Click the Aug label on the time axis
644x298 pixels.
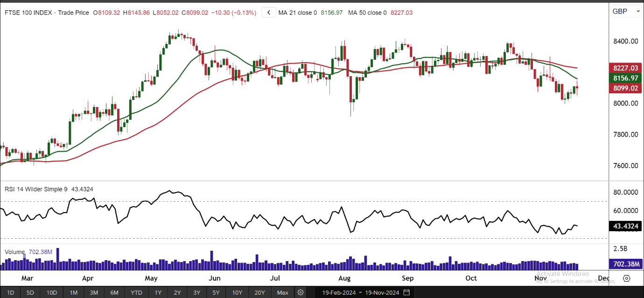click(344, 278)
